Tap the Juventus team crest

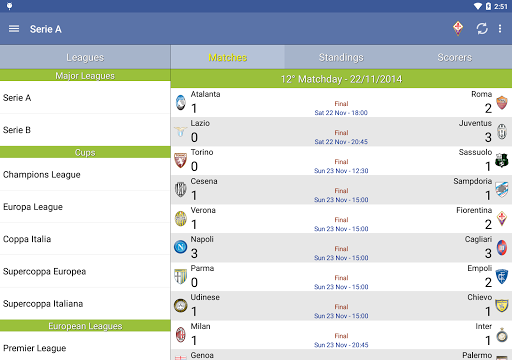point(502,131)
